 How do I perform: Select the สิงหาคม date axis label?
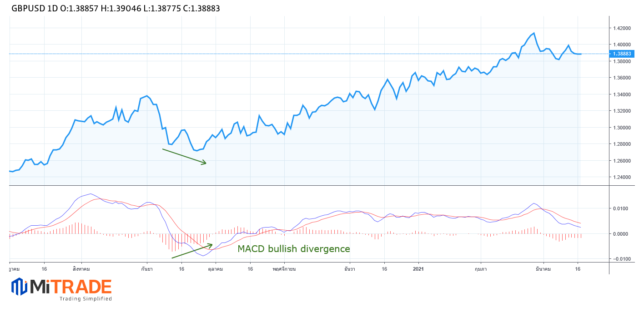click(81, 269)
